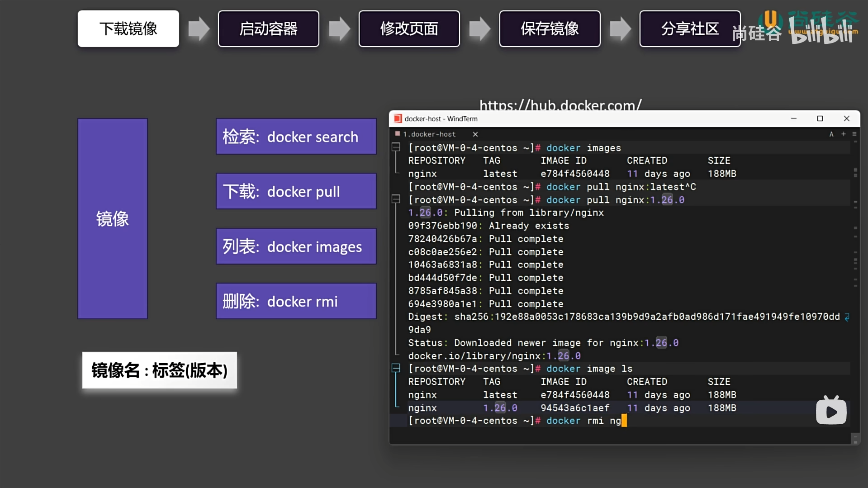Select the 保存镜像 step box
868x488 pixels.
[550, 28]
